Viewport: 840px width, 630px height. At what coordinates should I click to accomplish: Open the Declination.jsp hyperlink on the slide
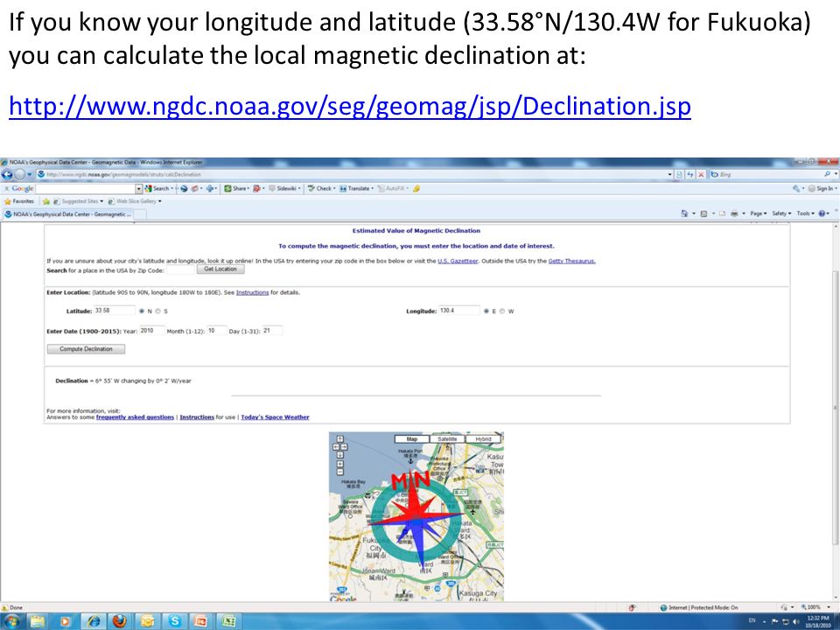click(x=350, y=106)
